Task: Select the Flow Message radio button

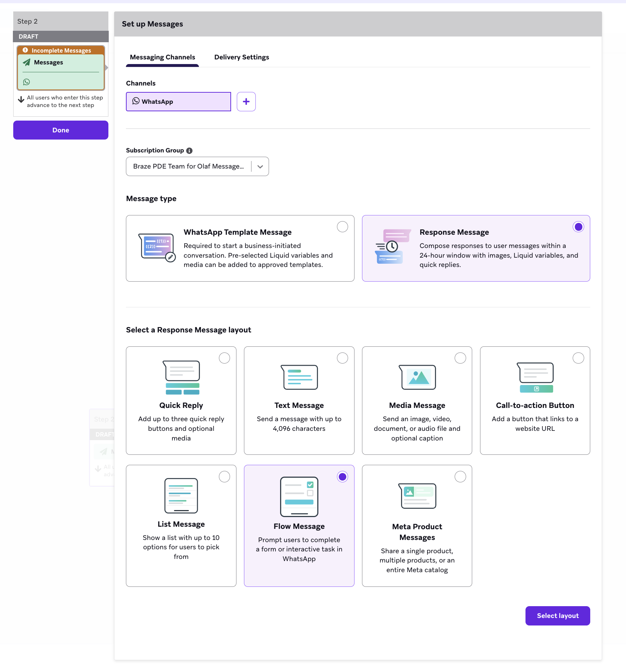Action: [342, 477]
